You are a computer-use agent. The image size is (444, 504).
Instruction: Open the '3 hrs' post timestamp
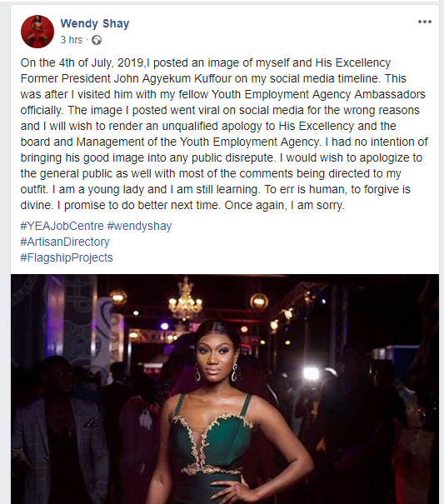click(72, 39)
